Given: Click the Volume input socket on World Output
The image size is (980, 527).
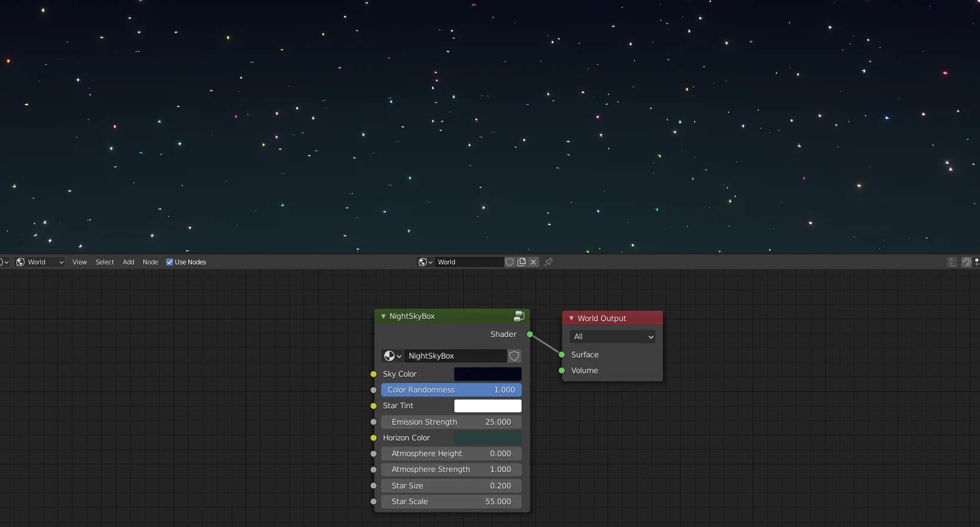Looking at the screenshot, I should (562, 371).
